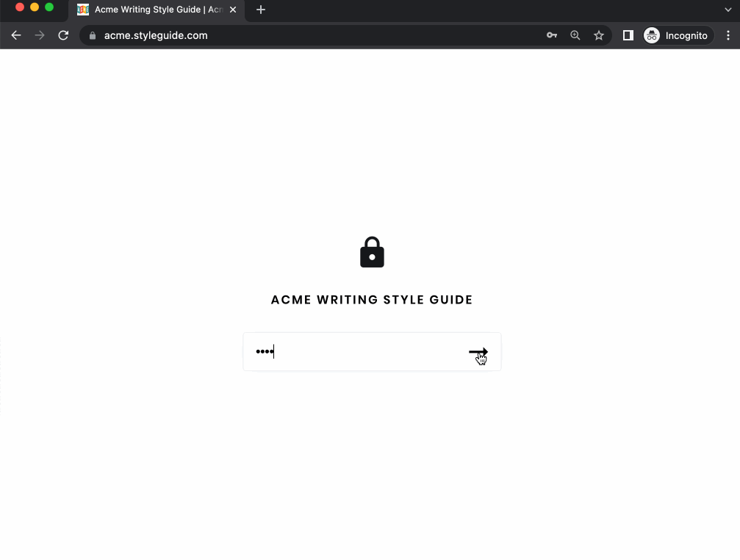Bookmark this page with the star

point(599,35)
